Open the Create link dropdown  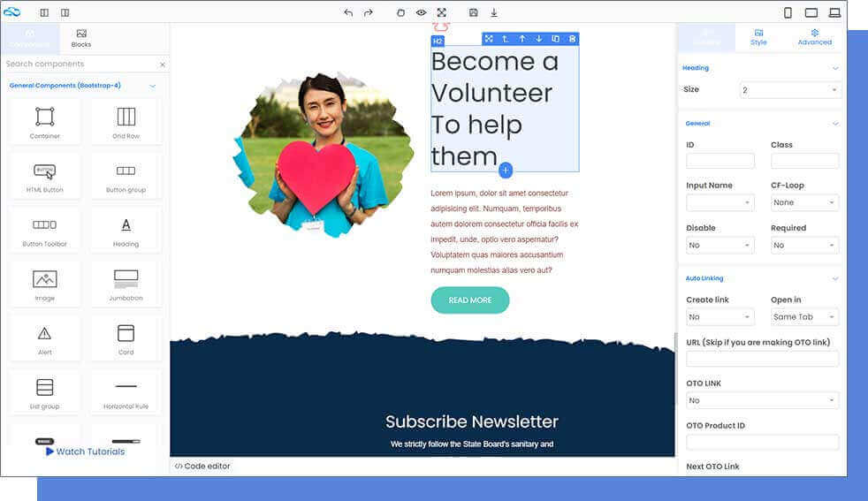tap(720, 317)
